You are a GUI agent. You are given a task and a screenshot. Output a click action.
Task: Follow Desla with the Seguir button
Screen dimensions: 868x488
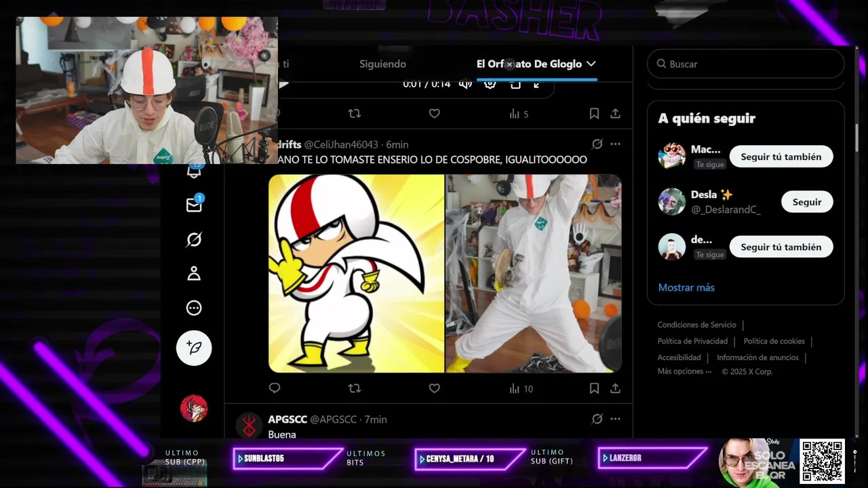click(x=807, y=202)
